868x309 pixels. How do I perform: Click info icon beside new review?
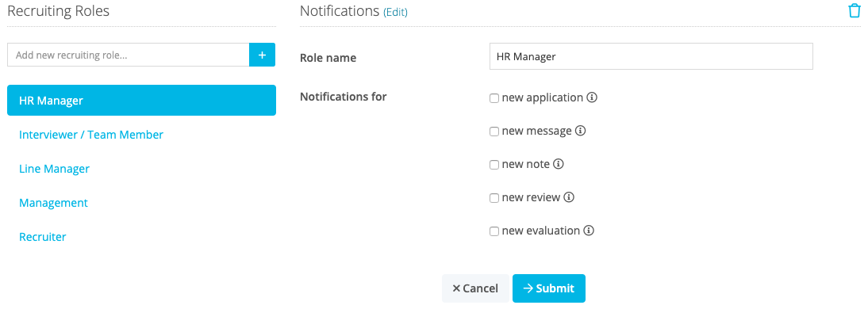[569, 197]
